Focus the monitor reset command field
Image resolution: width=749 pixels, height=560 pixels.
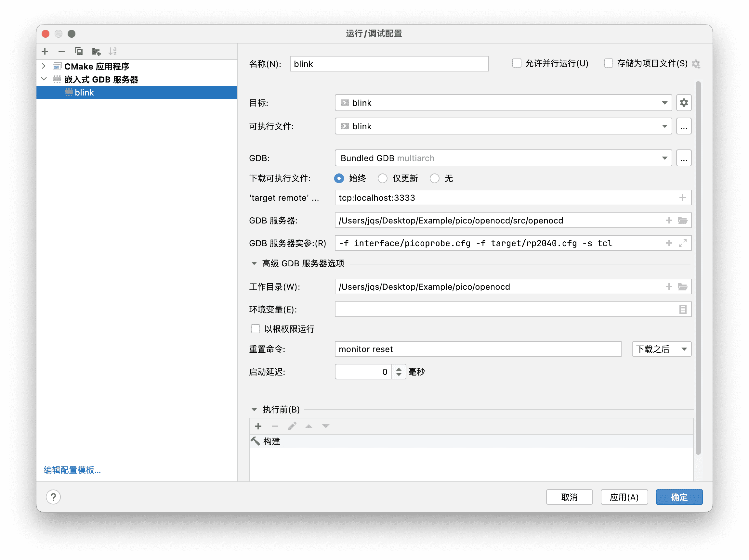click(x=478, y=349)
